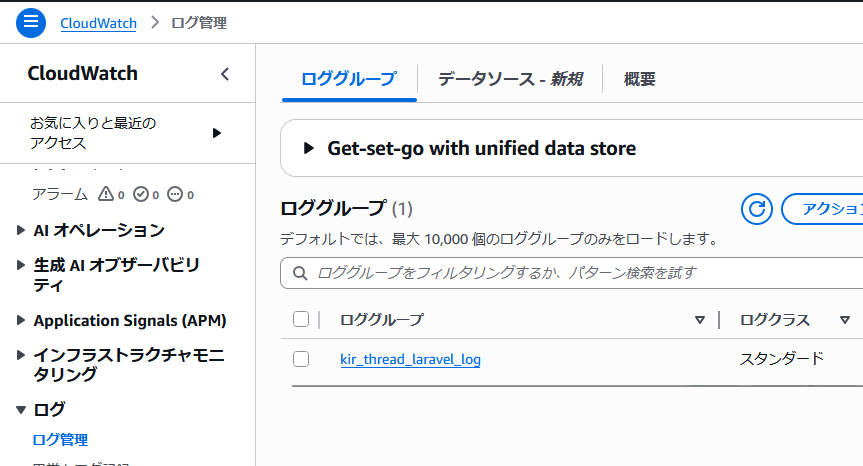Click the OK alarm checkmark icon
Screen dimensions: 863x466
tap(141, 194)
